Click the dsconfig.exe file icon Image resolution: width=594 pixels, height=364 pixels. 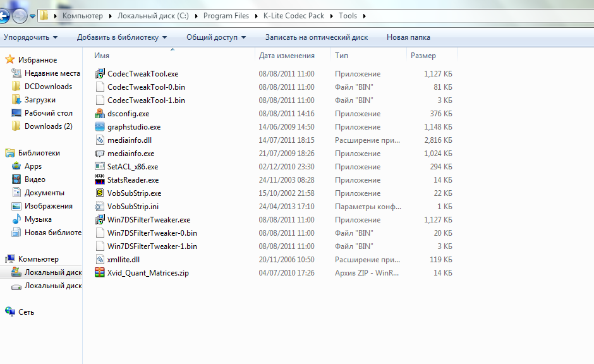[x=99, y=114]
